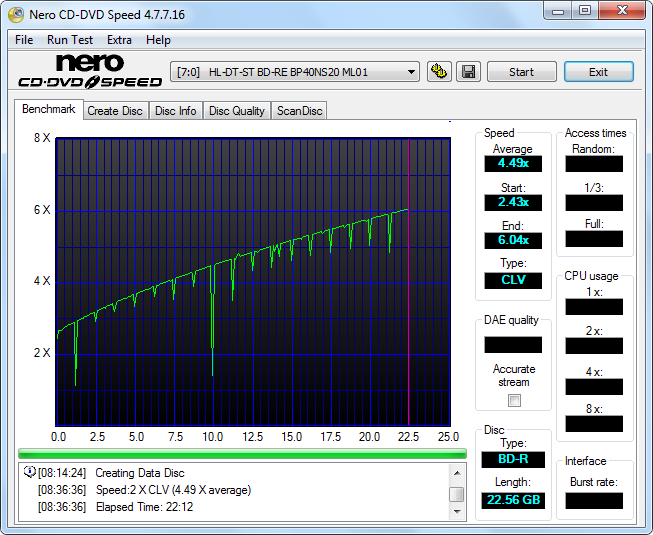Select the ScanDisc tab

pyautogui.click(x=300, y=111)
